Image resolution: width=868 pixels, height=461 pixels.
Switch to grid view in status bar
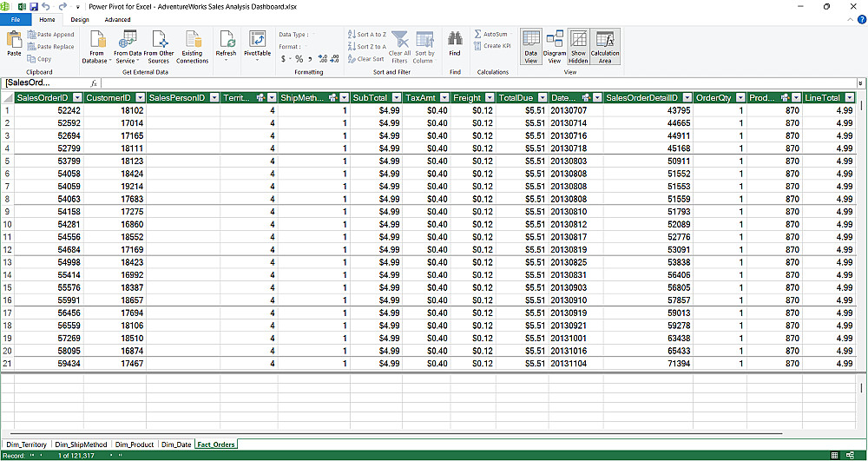tap(835, 455)
